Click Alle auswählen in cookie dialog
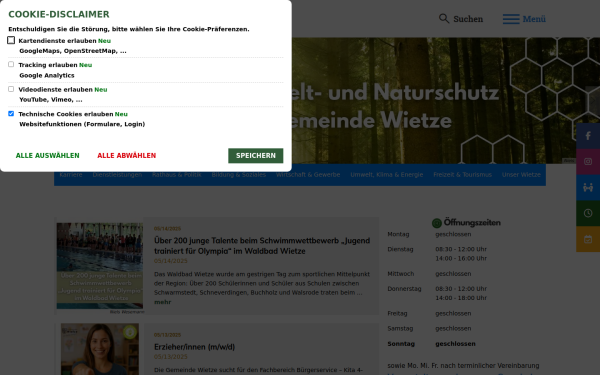The image size is (600, 375). pos(47,155)
